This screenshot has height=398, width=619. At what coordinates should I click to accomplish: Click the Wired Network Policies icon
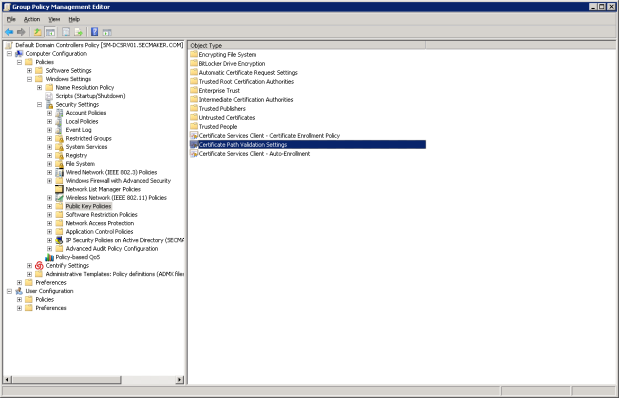pos(59,173)
